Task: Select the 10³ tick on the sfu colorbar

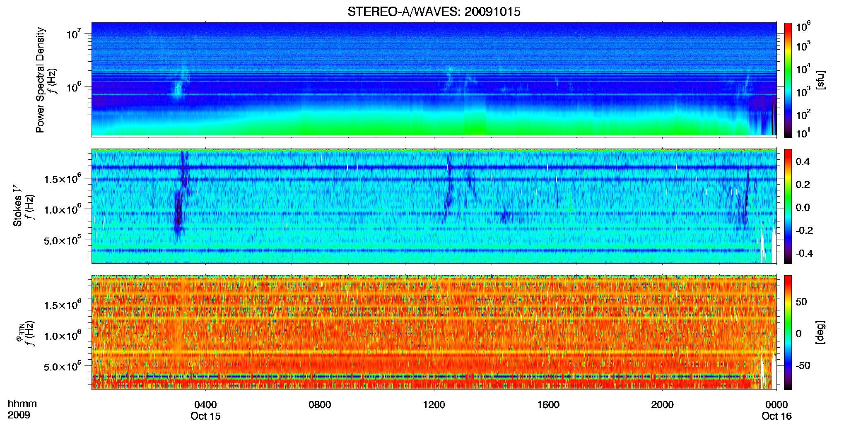Action: pyautogui.click(x=803, y=91)
